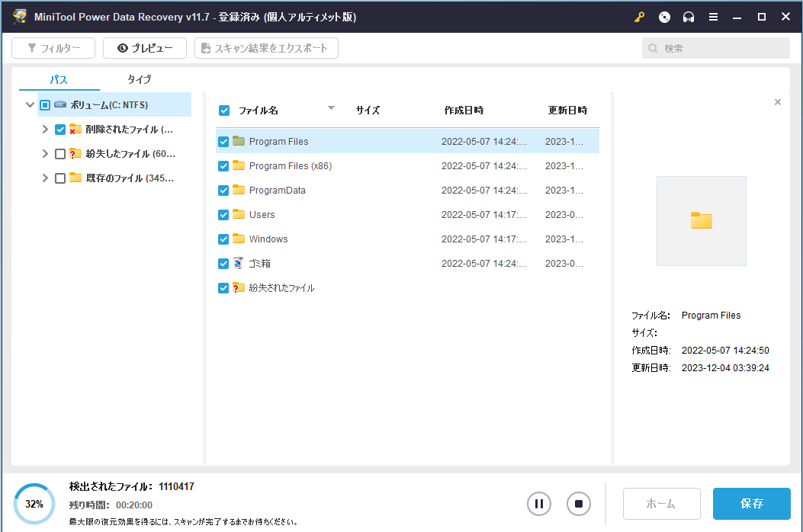Click the ファイル名 column sort arrow
This screenshot has width=803, height=532.
[331, 108]
